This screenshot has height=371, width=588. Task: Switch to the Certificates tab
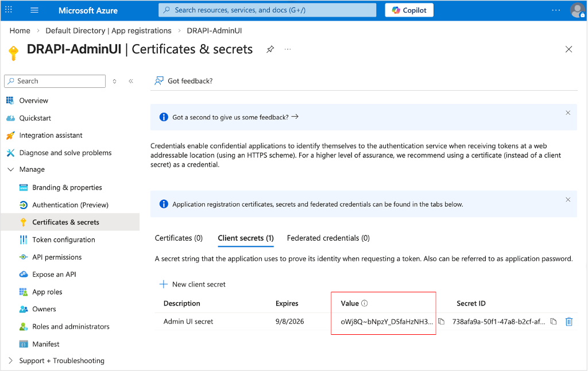tap(179, 238)
